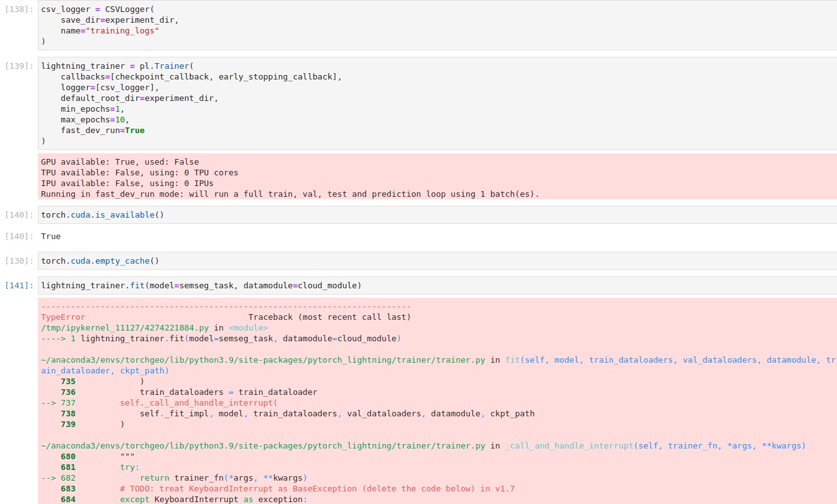Click the 'TPU available: False' output line
The height and width of the screenshot is (504, 837).
click(x=139, y=173)
